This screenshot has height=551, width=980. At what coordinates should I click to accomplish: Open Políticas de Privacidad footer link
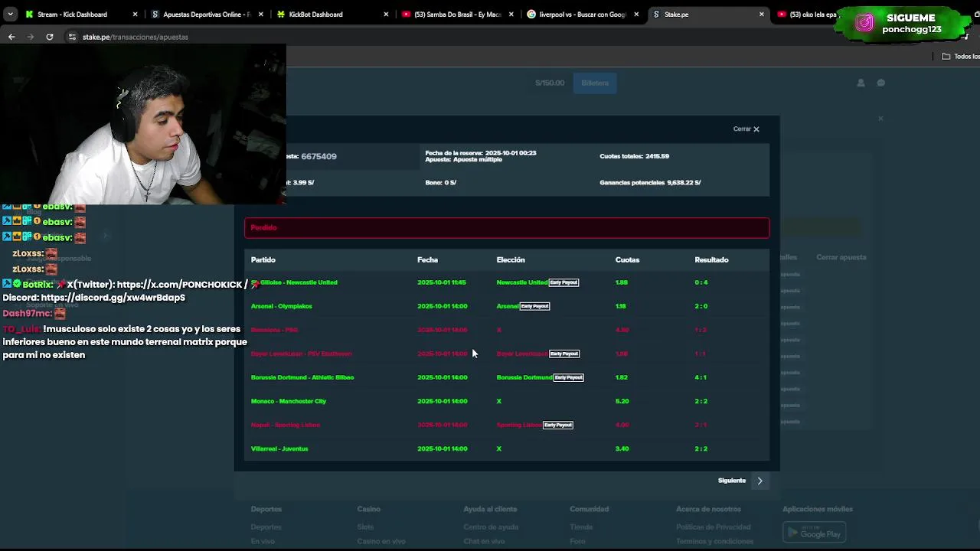pyautogui.click(x=713, y=527)
